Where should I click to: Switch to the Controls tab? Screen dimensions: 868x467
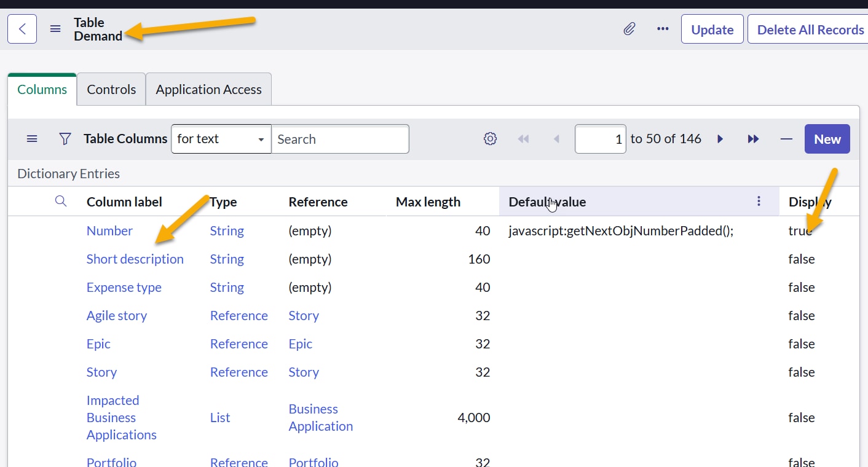111,90
